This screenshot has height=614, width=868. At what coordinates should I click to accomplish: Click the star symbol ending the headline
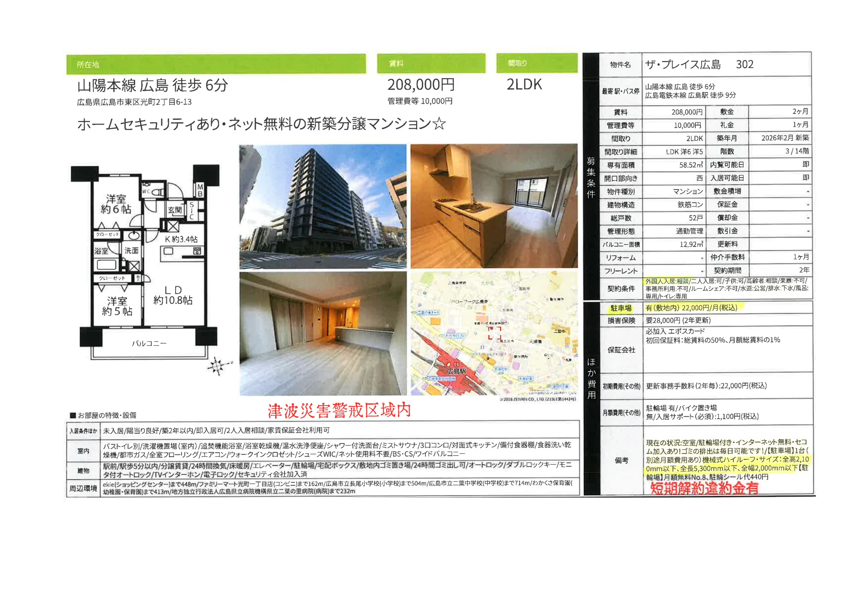(439, 124)
